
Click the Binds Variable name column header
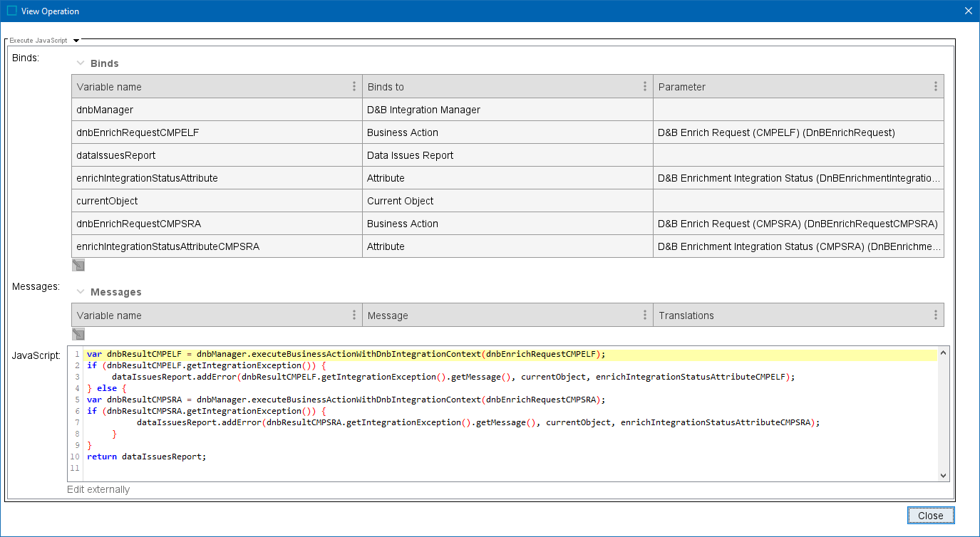point(217,87)
